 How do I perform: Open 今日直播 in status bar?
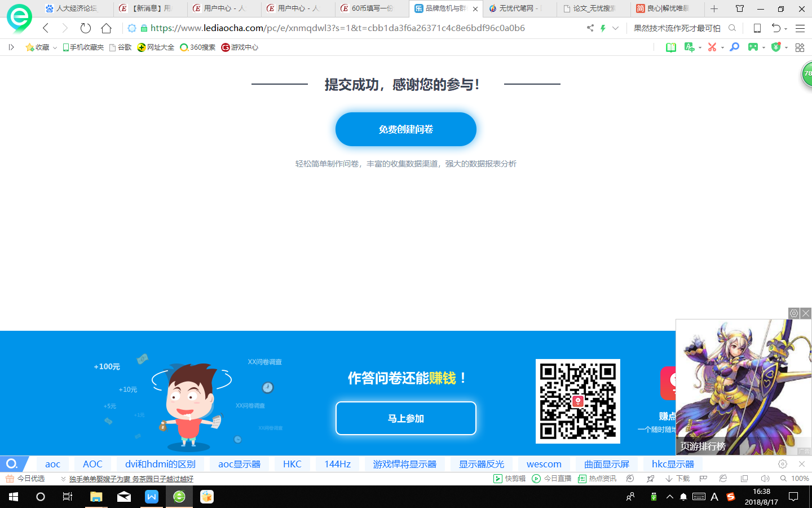click(552, 479)
